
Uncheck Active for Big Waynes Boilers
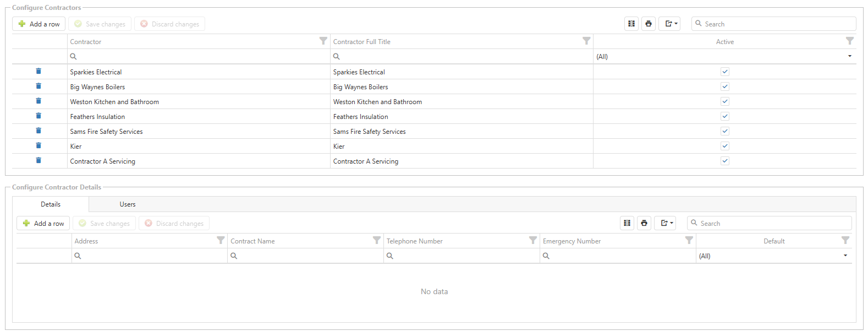pos(725,86)
